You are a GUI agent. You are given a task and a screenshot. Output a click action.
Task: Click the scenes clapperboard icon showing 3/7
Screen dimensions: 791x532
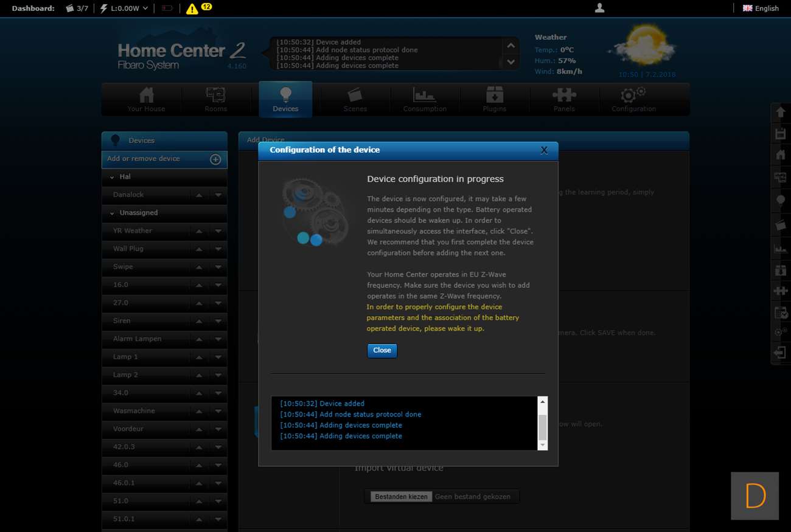70,9
